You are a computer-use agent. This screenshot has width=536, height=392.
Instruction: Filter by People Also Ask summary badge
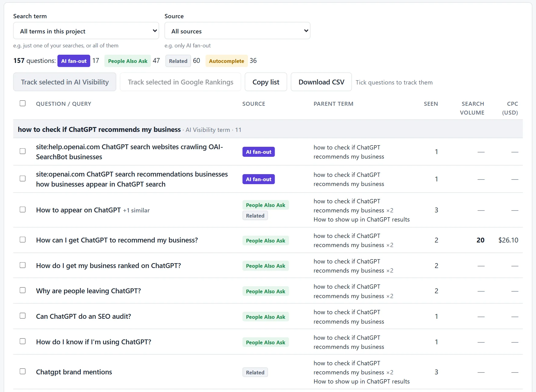point(128,61)
